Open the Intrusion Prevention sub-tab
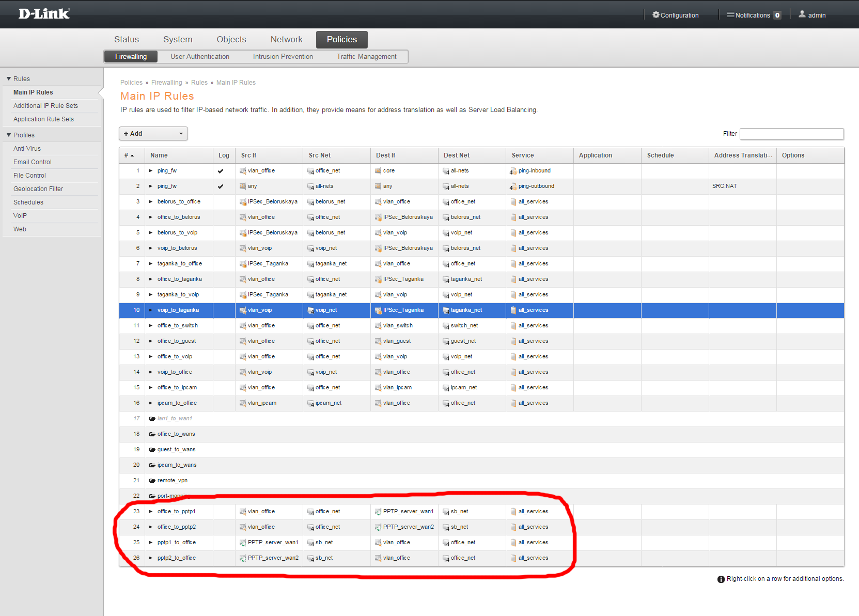859x616 pixels. [283, 57]
